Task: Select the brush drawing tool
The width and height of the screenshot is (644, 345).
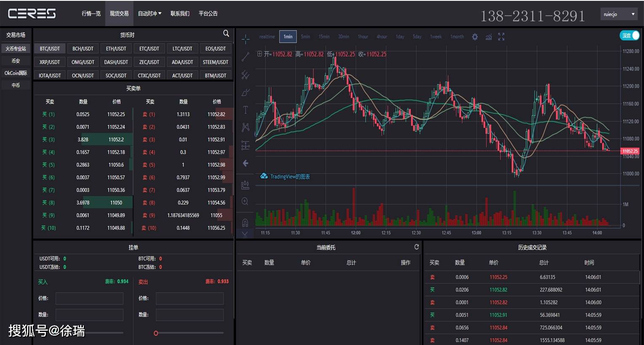Action: coord(246,92)
